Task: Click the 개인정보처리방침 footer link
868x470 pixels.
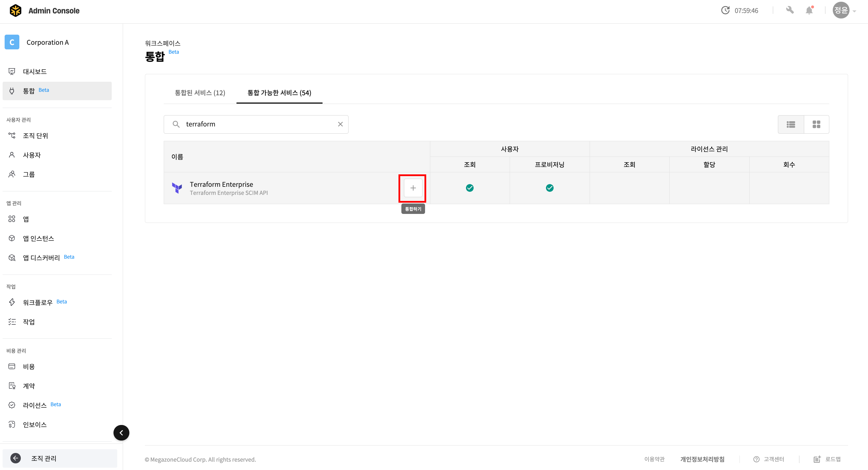Action: click(x=702, y=459)
